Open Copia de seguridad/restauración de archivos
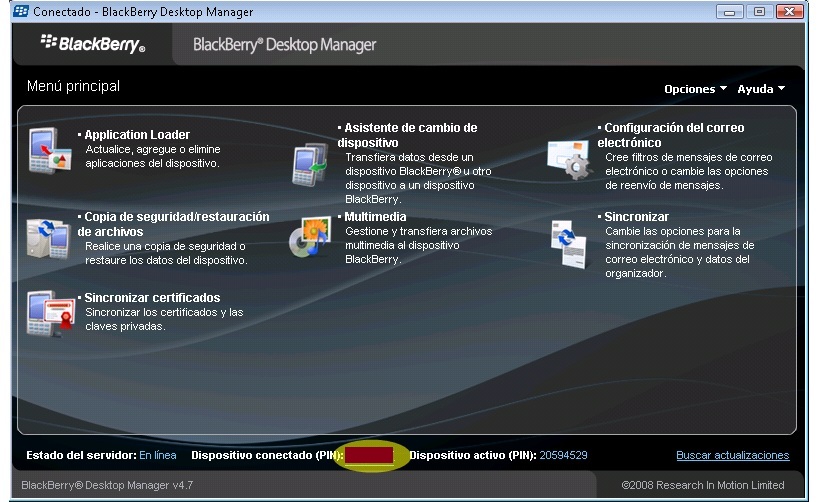The width and height of the screenshot is (819, 502). (173, 224)
